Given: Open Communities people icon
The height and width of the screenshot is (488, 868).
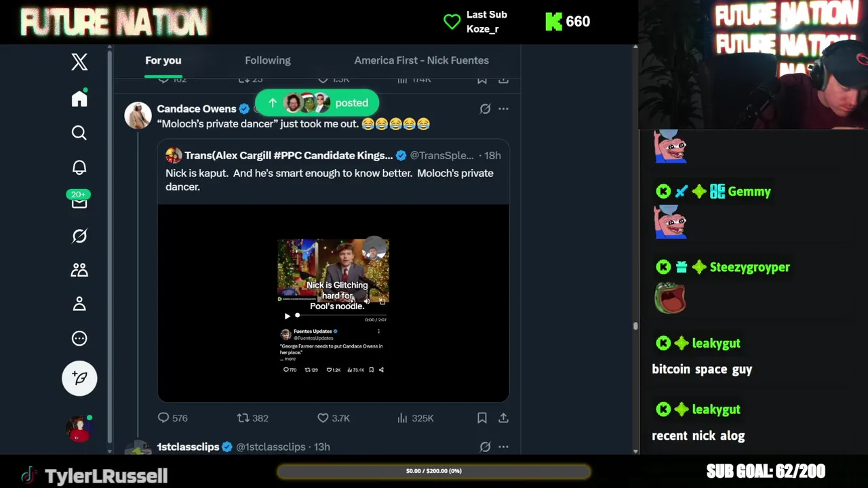Looking at the screenshot, I should tap(79, 270).
